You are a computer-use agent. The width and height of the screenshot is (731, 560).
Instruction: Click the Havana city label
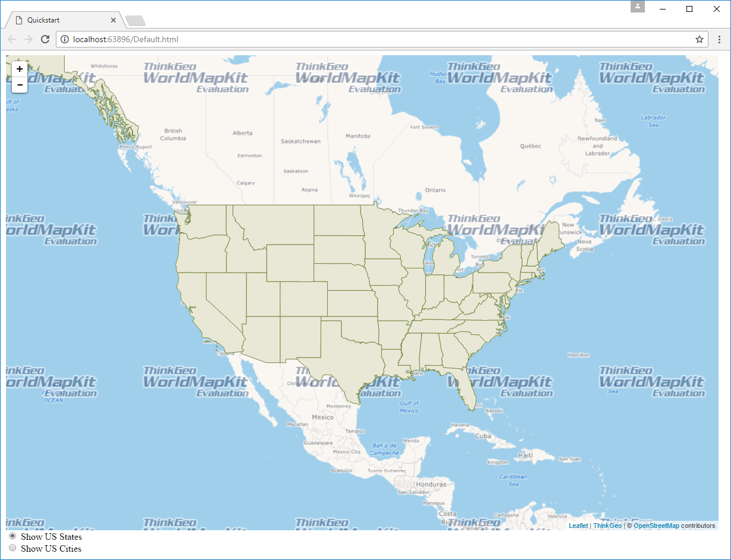coord(460,425)
